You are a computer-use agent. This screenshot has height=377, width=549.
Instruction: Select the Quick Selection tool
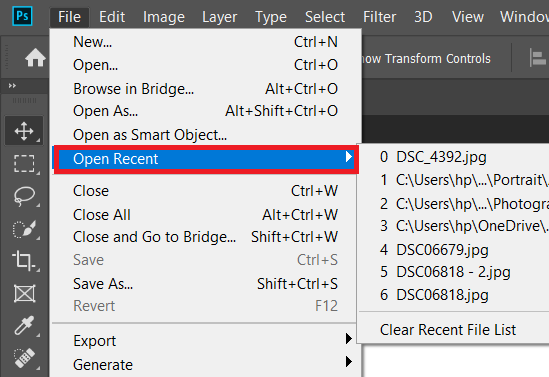[x=24, y=229]
